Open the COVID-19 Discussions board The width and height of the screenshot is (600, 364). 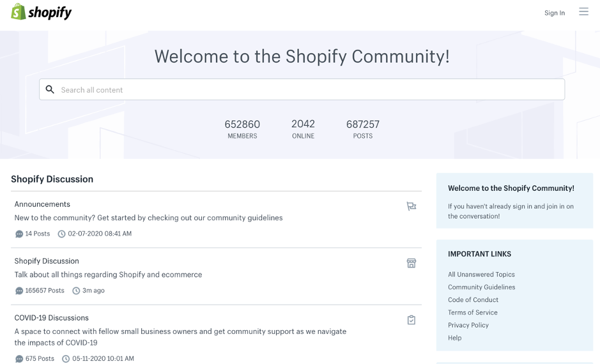click(51, 318)
